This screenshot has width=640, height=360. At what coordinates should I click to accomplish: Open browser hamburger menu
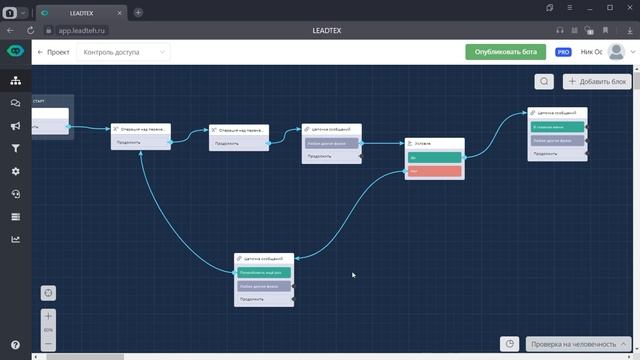[x=570, y=7]
